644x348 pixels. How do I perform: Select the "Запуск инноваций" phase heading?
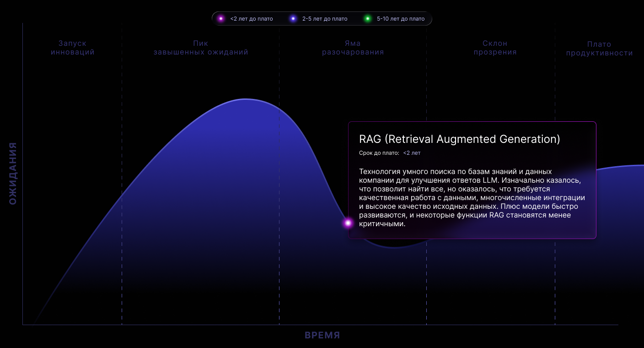(x=73, y=48)
